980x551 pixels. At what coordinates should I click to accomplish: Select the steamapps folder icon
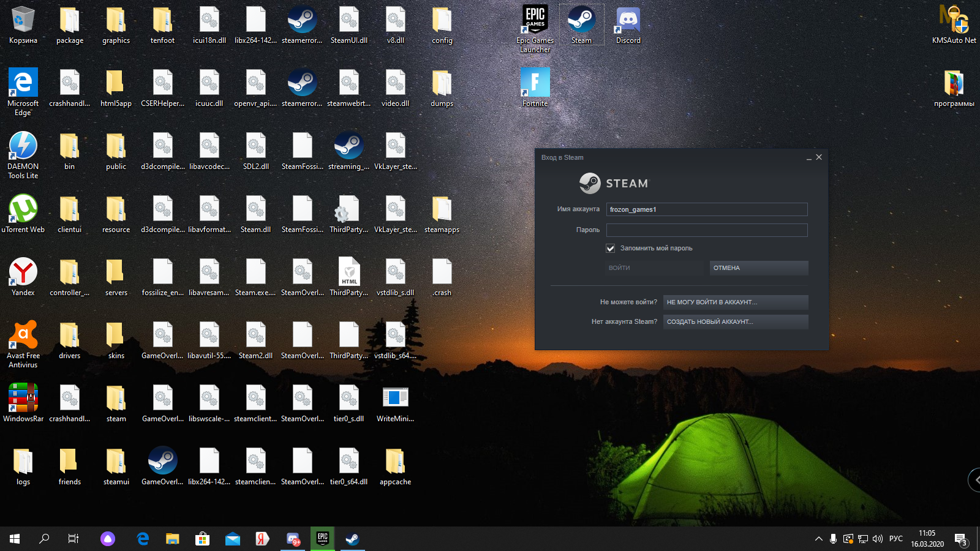(442, 214)
